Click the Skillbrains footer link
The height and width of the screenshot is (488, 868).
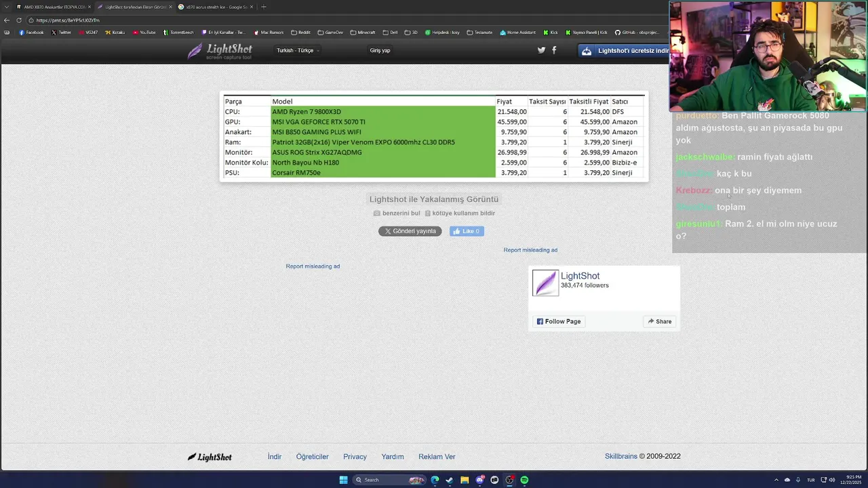(x=621, y=456)
